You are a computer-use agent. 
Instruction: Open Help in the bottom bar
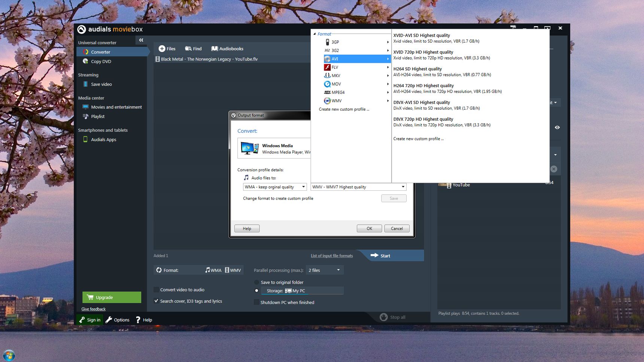pos(144,320)
